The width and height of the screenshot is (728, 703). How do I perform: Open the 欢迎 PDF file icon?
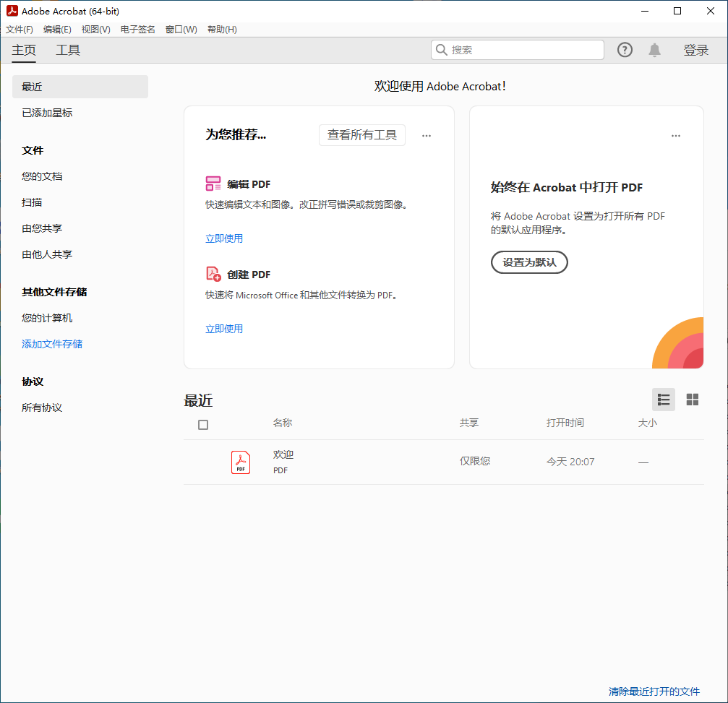coord(240,461)
